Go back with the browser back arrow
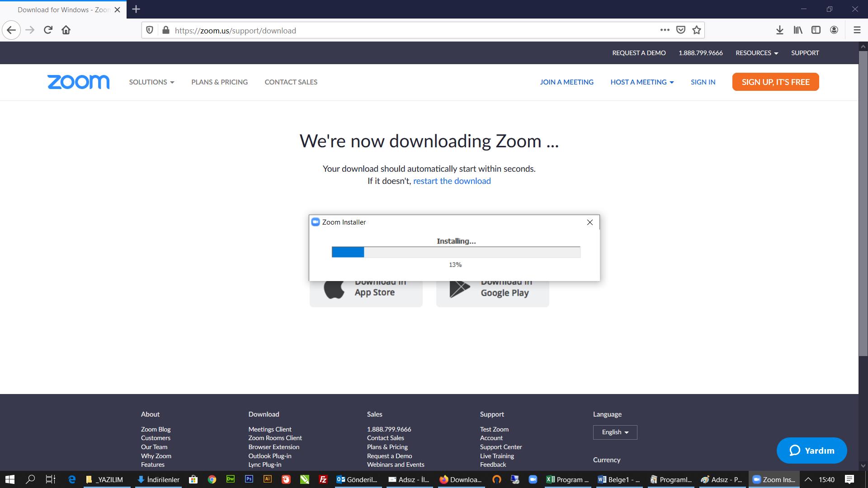The width and height of the screenshot is (868, 488). (11, 30)
